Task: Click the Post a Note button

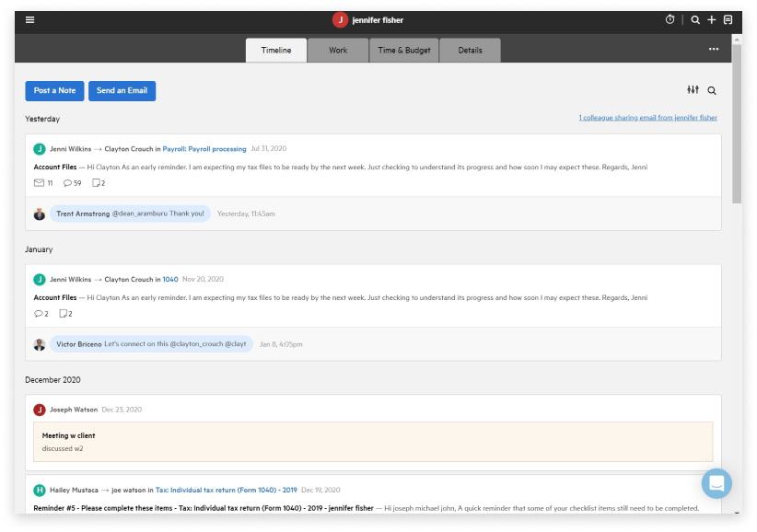Action: tap(53, 90)
